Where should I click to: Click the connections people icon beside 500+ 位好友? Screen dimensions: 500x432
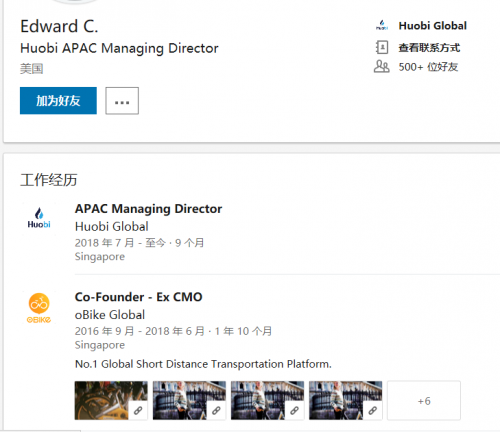tap(382, 67)
